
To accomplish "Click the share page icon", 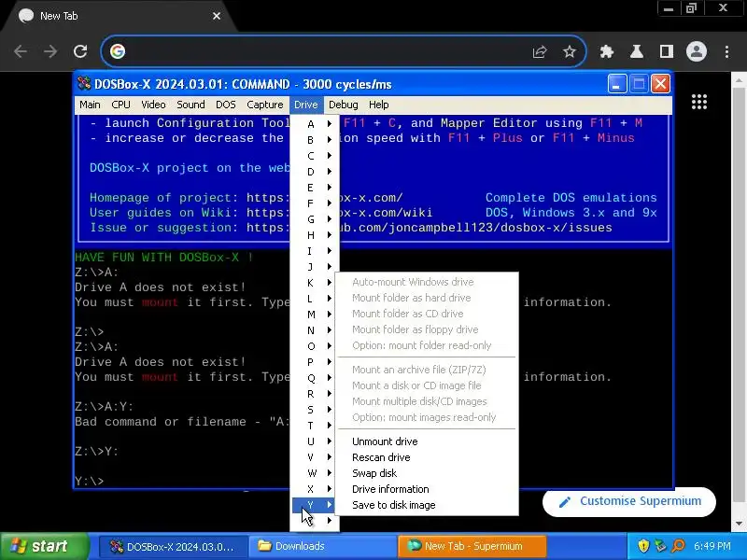I will click(540, 51).
